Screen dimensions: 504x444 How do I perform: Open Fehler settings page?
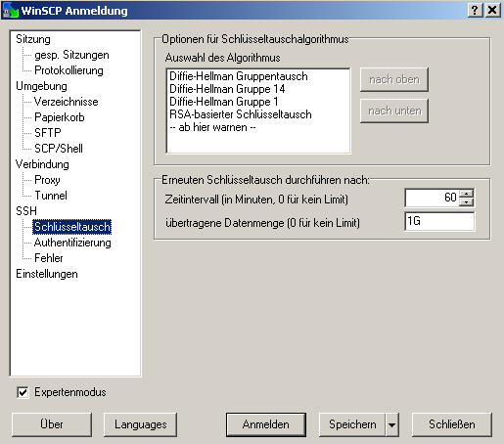pyautogui.click(x=49, y=258)
